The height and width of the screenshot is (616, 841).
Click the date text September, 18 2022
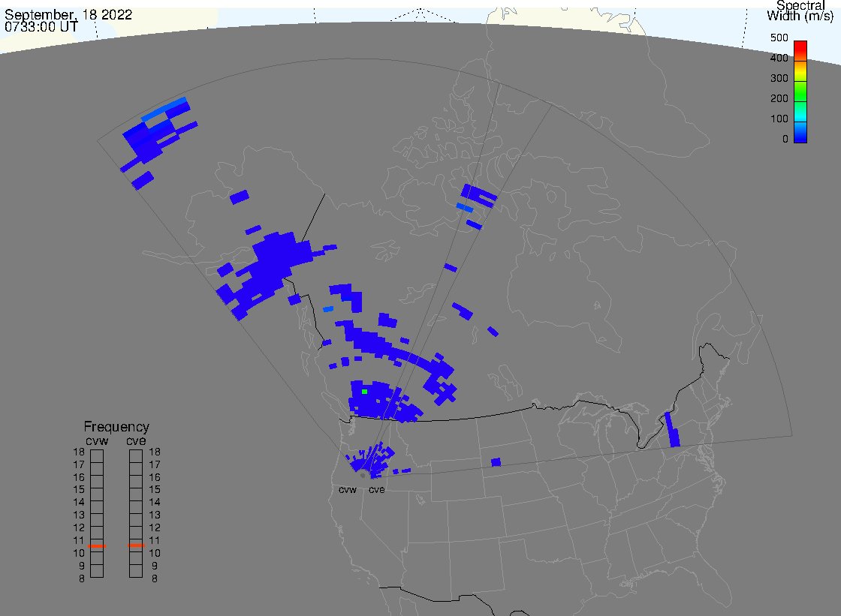point(68,14)
